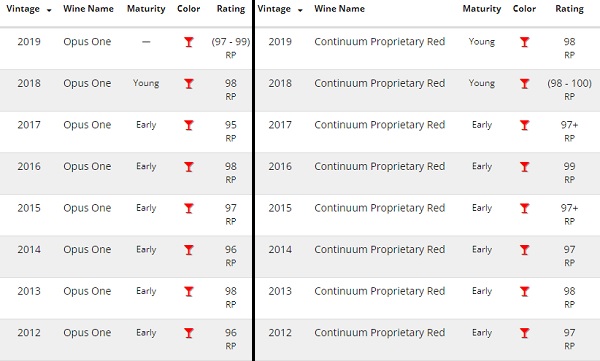Click the (97 - 99) rating for 2019 Opus One
The image size is (600, 361).
[231, 41]
